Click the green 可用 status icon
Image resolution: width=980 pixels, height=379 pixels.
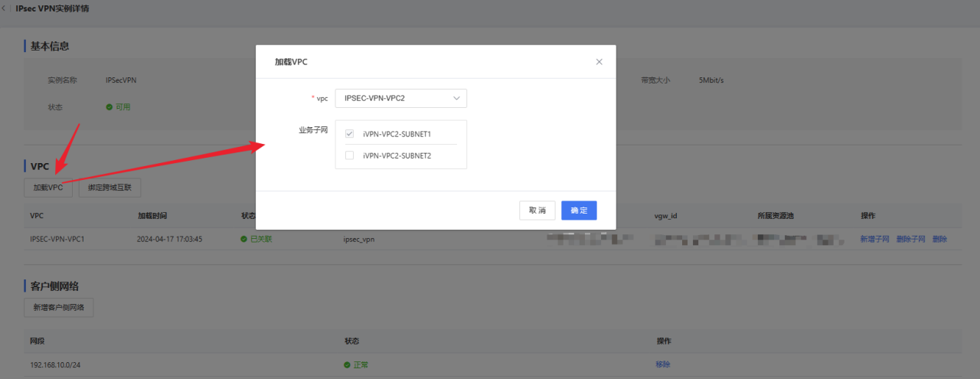pyautogui.click(x=109, y=107)
